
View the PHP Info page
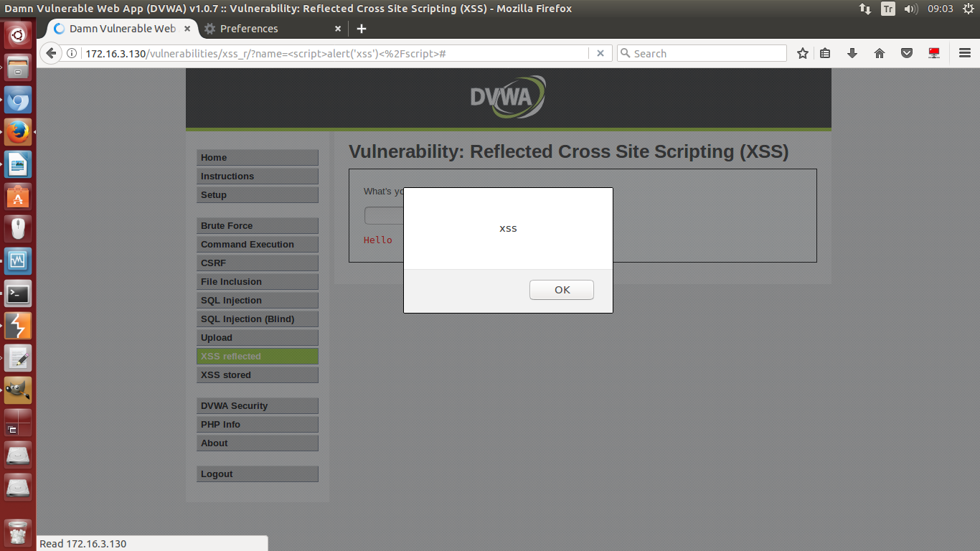(x=258, y=425)
